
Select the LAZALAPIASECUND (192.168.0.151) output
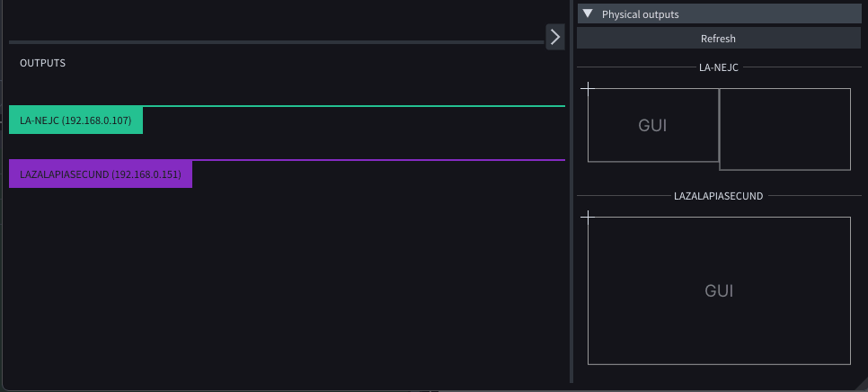(101, 174)
